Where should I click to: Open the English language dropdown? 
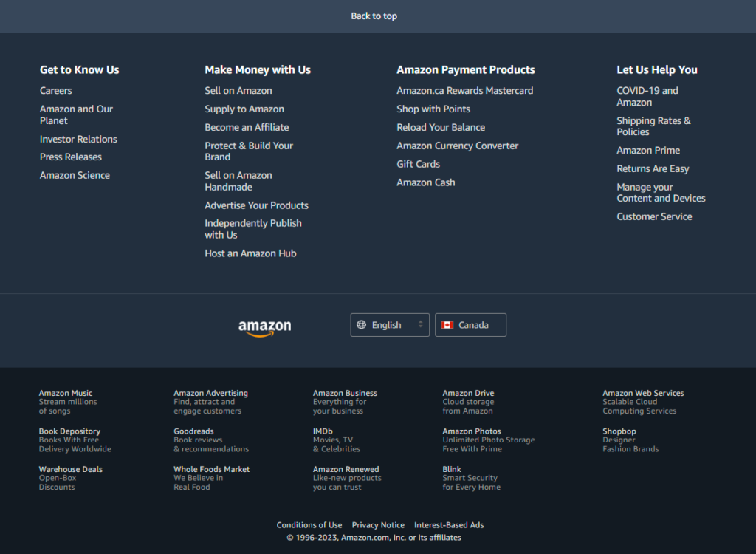tap(390, 325)
